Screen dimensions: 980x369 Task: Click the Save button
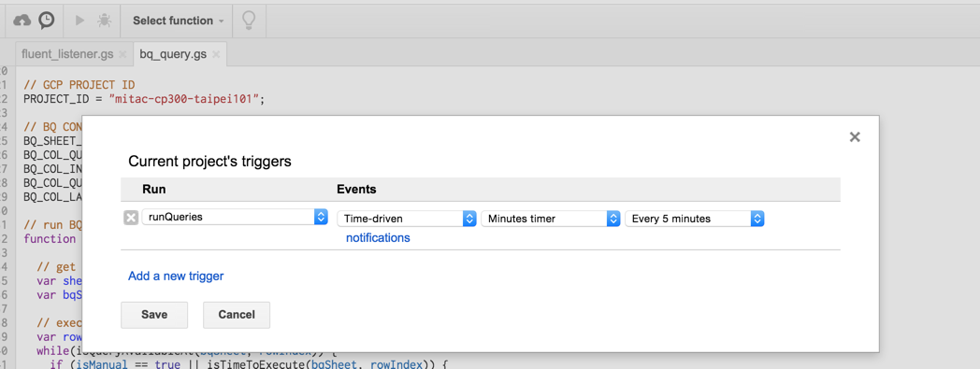[154, 315]
